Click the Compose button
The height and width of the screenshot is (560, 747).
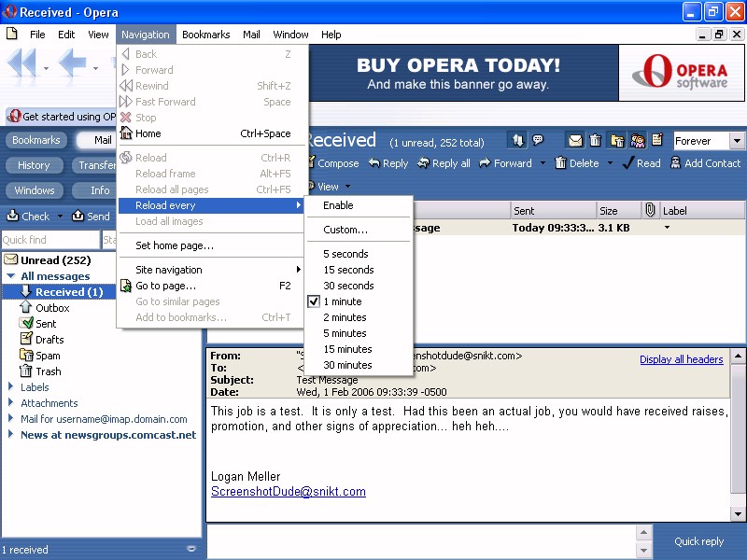[x=333, y=163]
